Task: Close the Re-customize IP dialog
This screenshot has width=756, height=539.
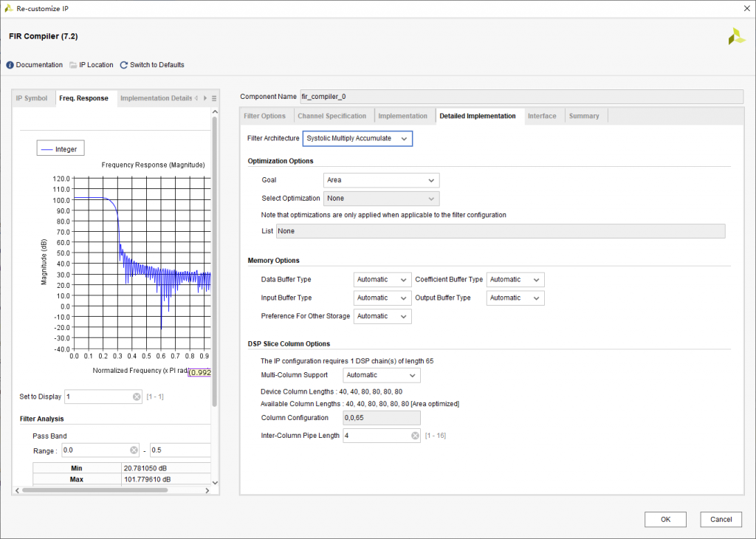Action: [x=747, y=9]
